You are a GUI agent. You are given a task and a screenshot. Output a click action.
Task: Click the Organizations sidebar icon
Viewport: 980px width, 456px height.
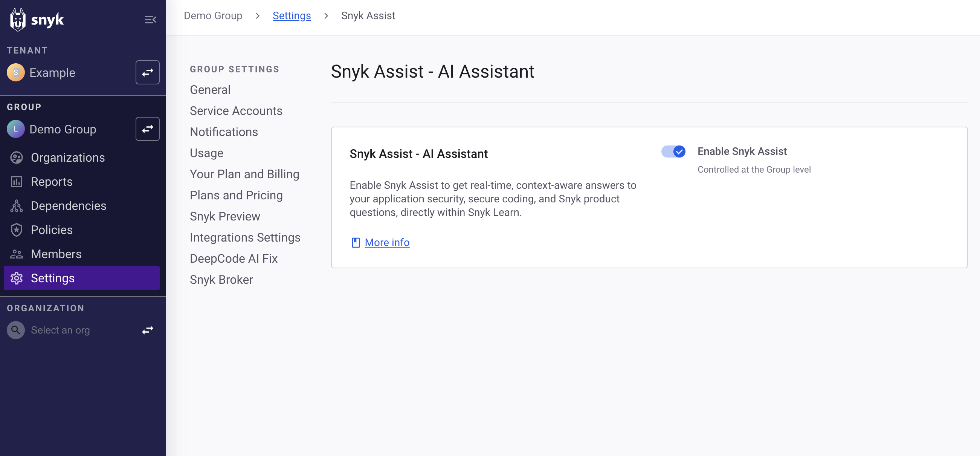pos(16,158)
